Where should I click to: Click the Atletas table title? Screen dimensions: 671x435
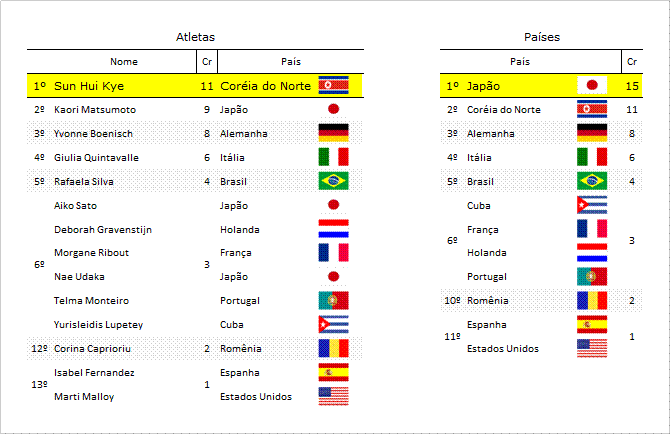click(196, 37)
